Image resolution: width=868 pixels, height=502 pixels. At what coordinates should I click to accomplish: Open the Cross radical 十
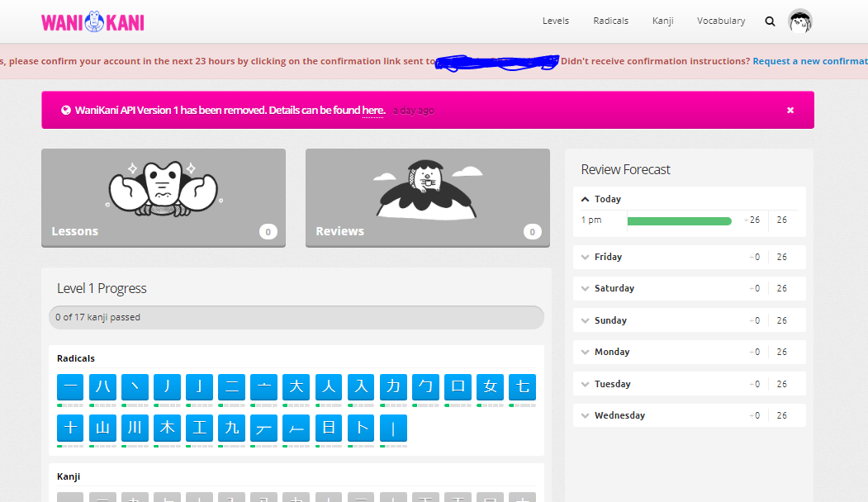coord(70,428)
